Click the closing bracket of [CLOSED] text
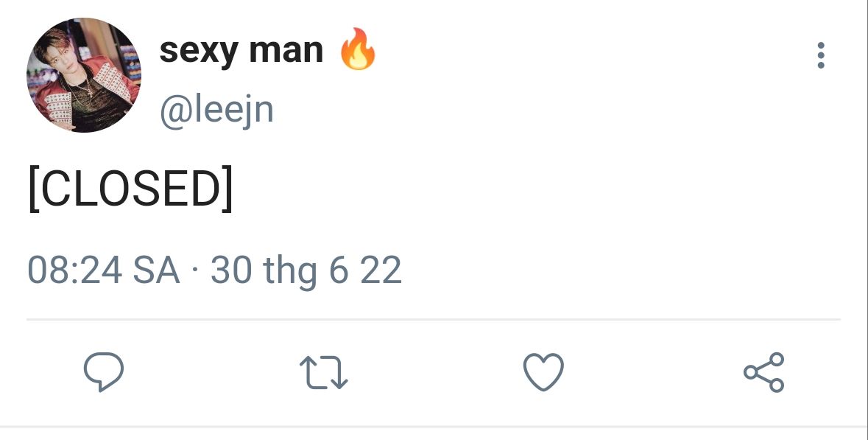The height and width of the screenshot is (440, 868). coord(227,189)
